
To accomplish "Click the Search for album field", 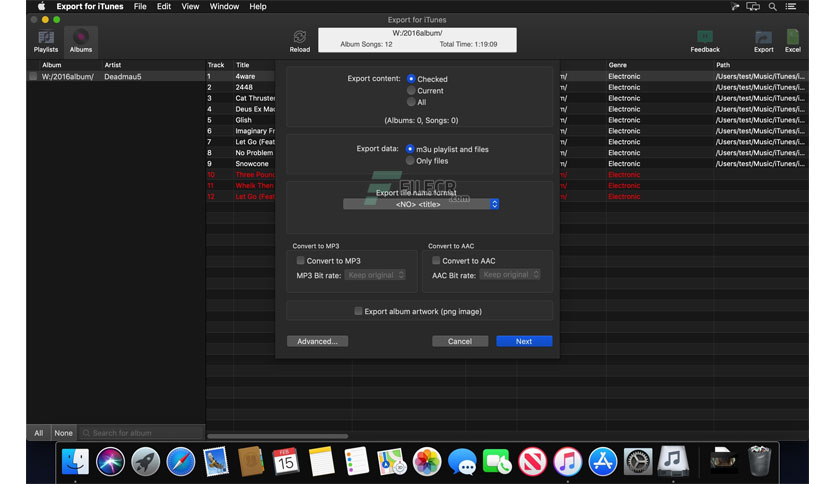I will click(141, 433).
